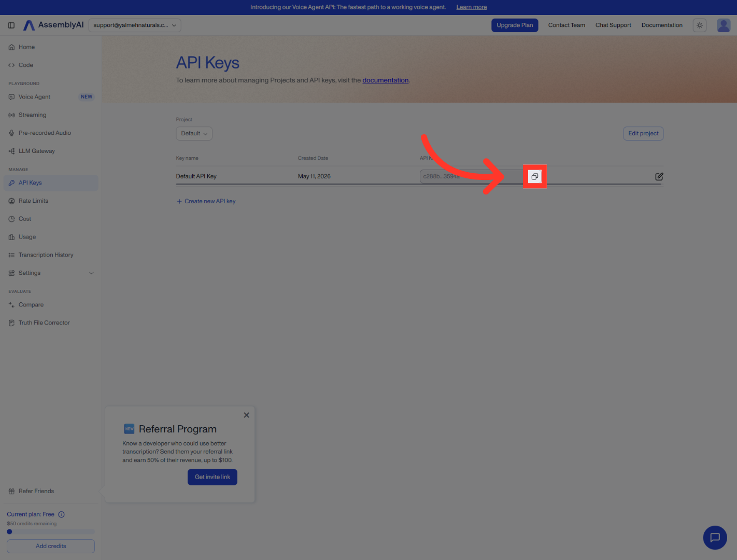Click Add credits button
This screenshot has width=737, height=560.
(51, 547)
